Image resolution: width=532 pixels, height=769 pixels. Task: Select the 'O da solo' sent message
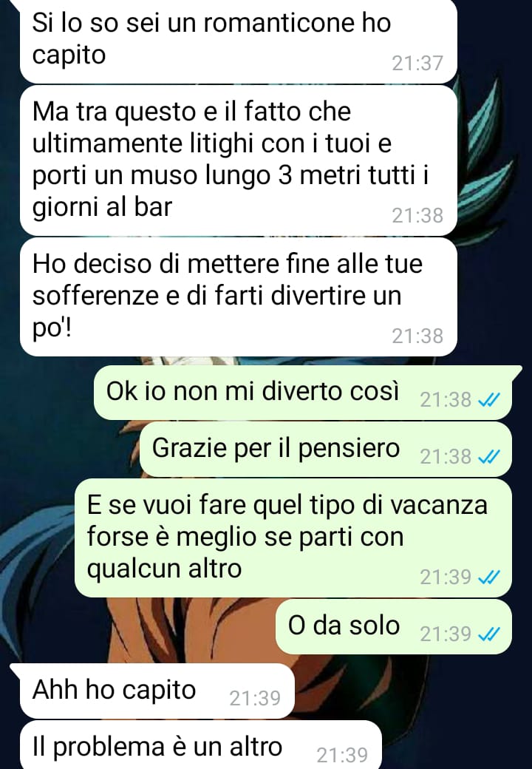coord(394,626)
